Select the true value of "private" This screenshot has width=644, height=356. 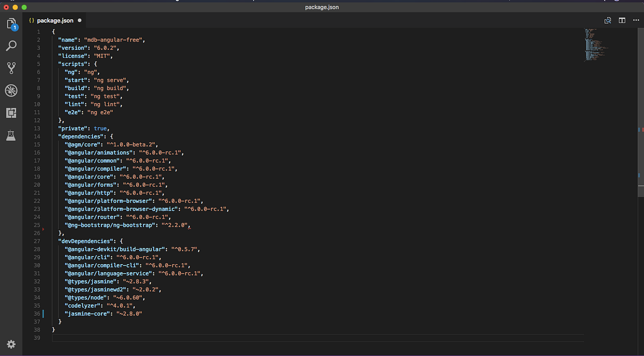tap(100, 128)
